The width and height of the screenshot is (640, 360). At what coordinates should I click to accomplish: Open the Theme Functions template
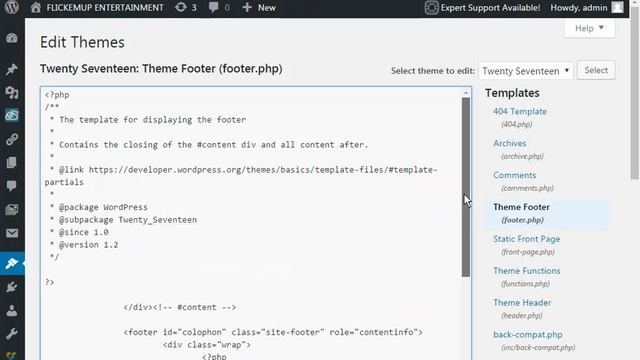point(527,271)
